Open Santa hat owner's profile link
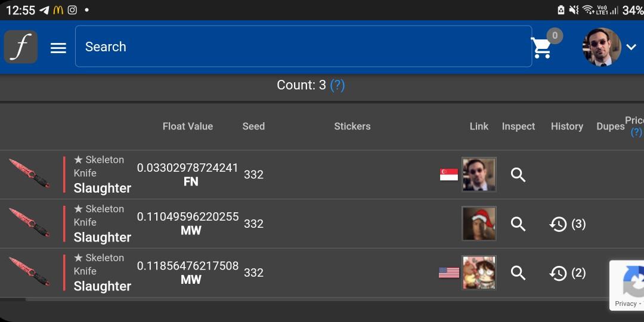 click(x=479, y=224)
